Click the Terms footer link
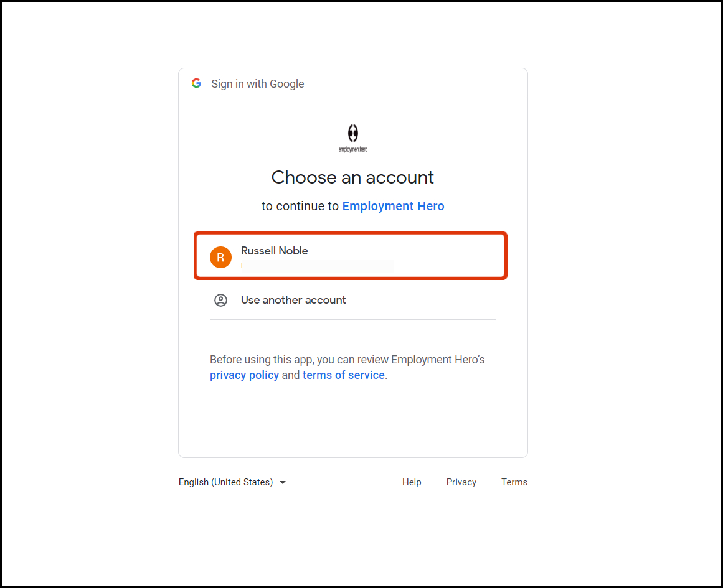 click(514, 482)
